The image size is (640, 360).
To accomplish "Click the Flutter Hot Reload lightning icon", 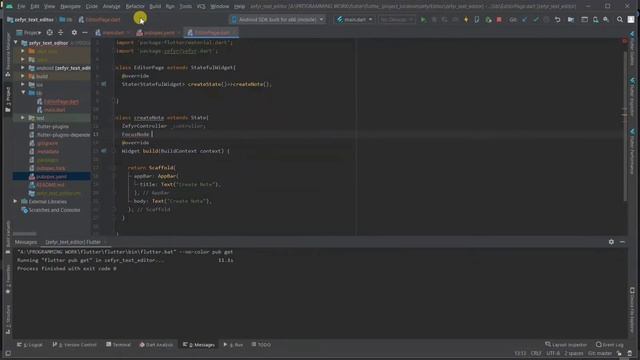I will pyautogui.click(x=466, y=20).
